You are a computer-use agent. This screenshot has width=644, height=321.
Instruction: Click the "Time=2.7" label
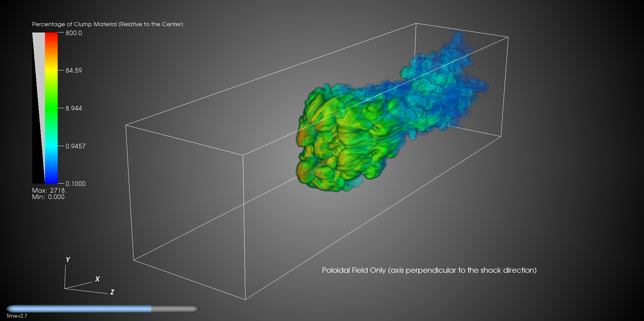(x=17, y=316)
